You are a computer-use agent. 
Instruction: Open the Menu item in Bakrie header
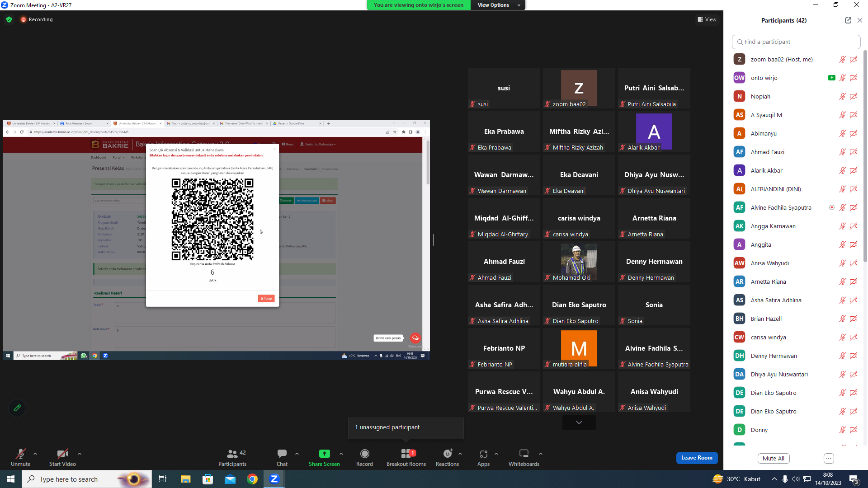(x=288, y=145)
